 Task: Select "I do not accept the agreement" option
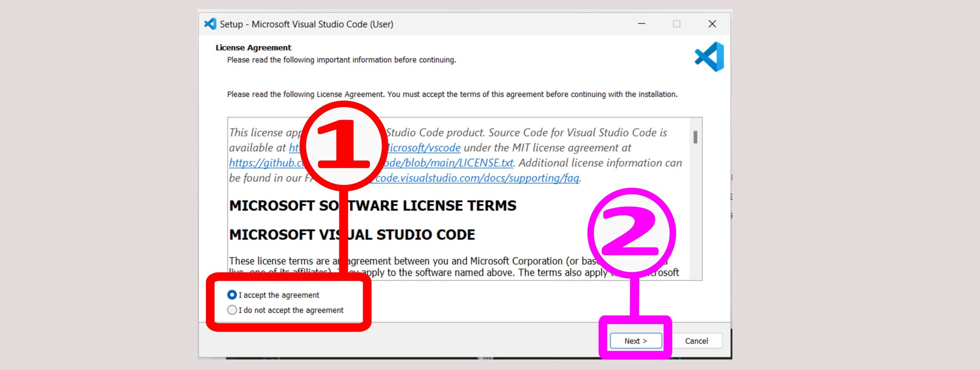pyautogui.click(x=232, y=310)
